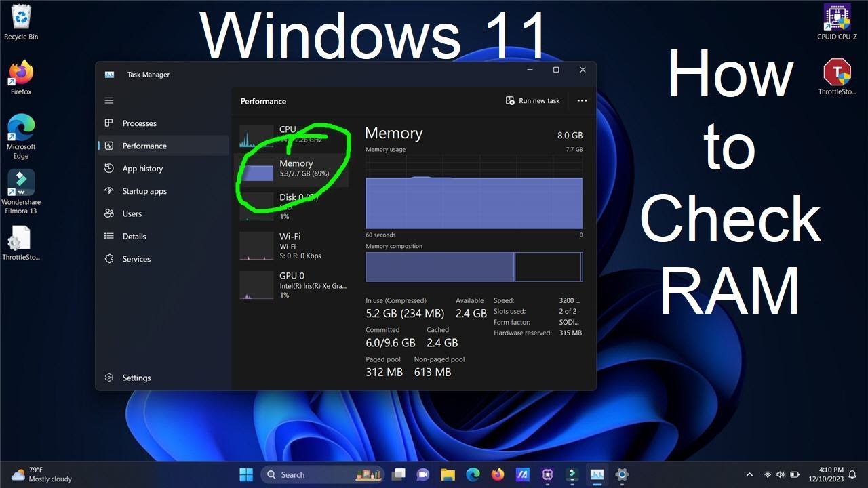
Task: Select the Memory resource entry
Action: pos(292,169)
